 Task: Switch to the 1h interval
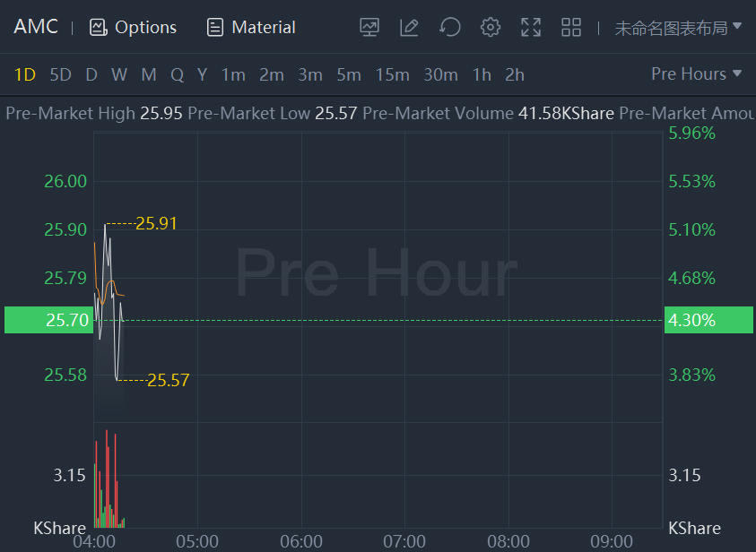coord(482,74)
